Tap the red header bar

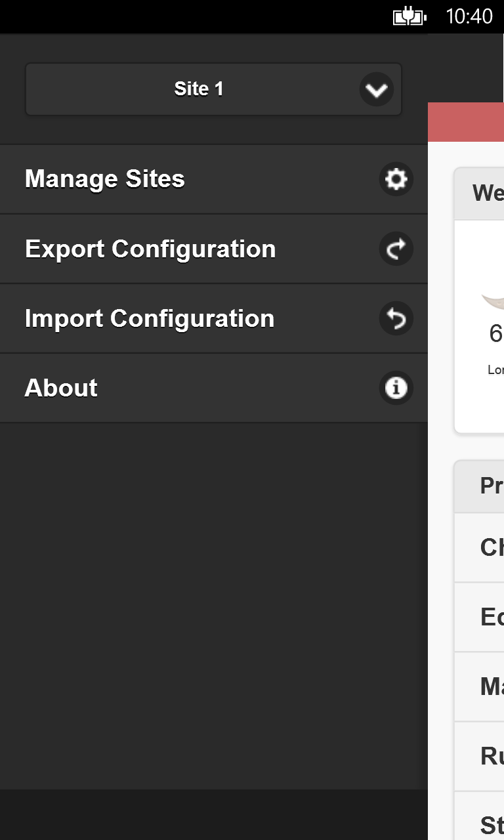pos(466,122)
